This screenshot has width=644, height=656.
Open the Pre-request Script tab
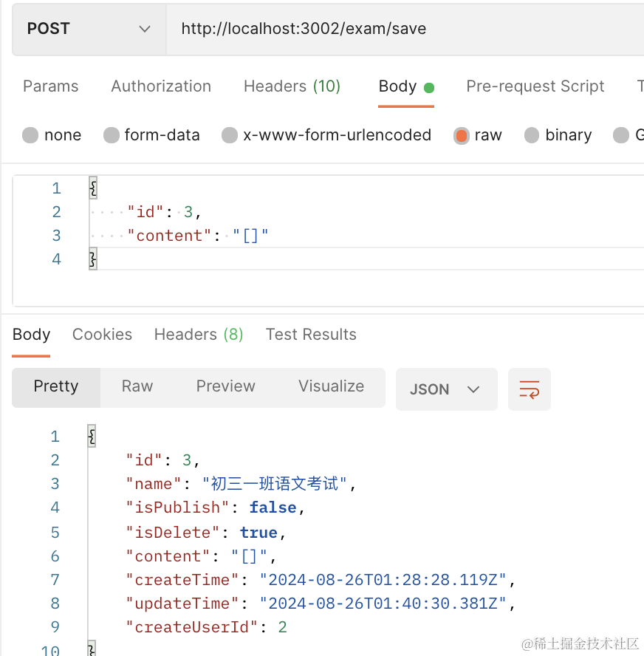pos(535,86)
